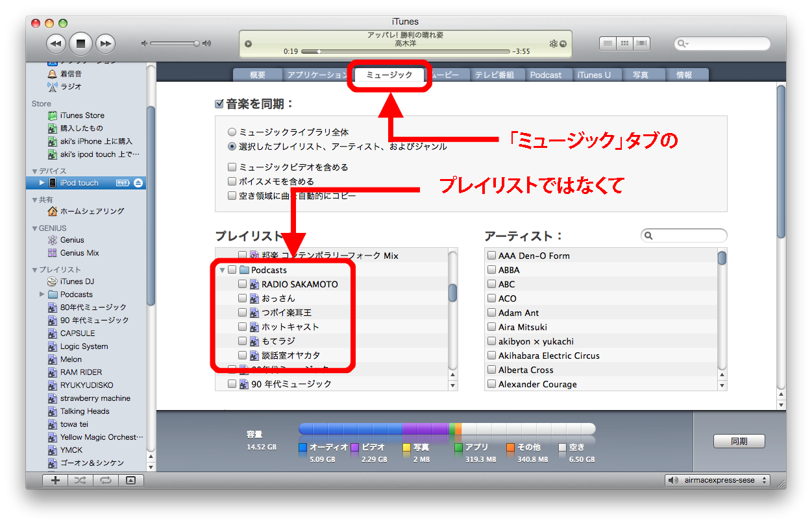812x519 pixels.
Task: Click the artist name Alberta Cross
Action: (x=526, y=370)
